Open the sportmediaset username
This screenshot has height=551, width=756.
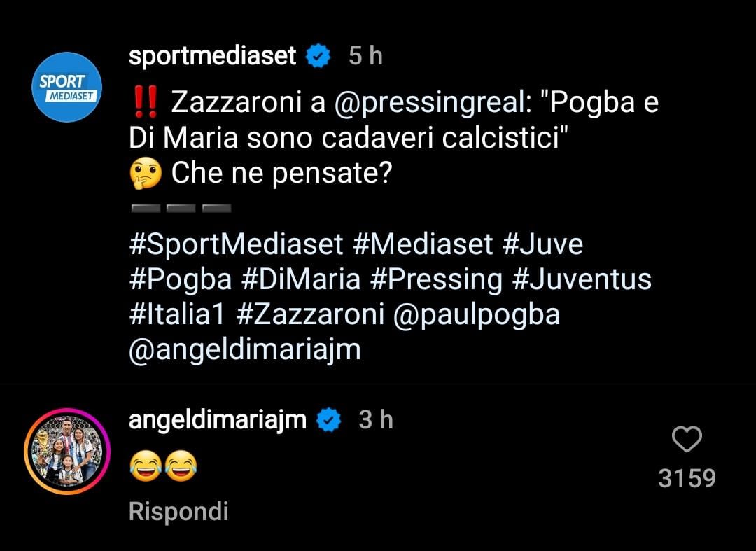[213, 56]
